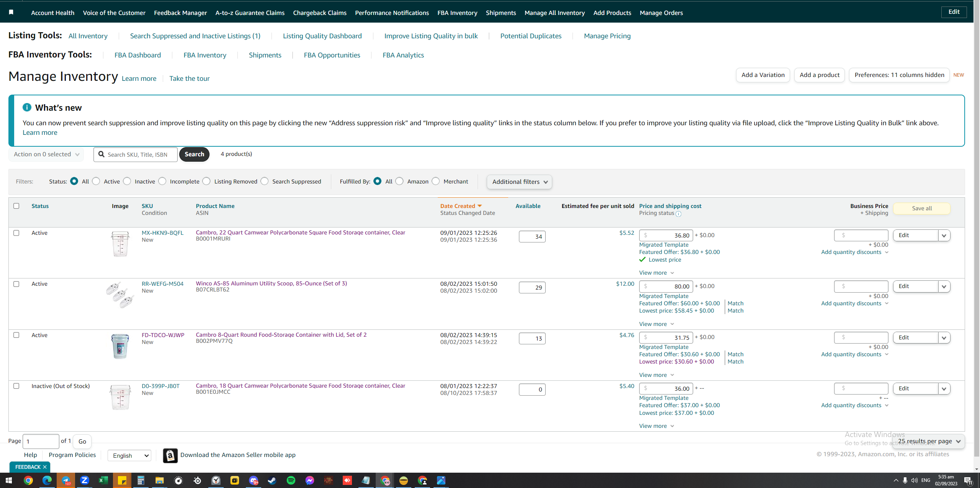Open Zalo from the taskbar
Viewport: 980px width, 488px height.
click(x=84, y=480)
